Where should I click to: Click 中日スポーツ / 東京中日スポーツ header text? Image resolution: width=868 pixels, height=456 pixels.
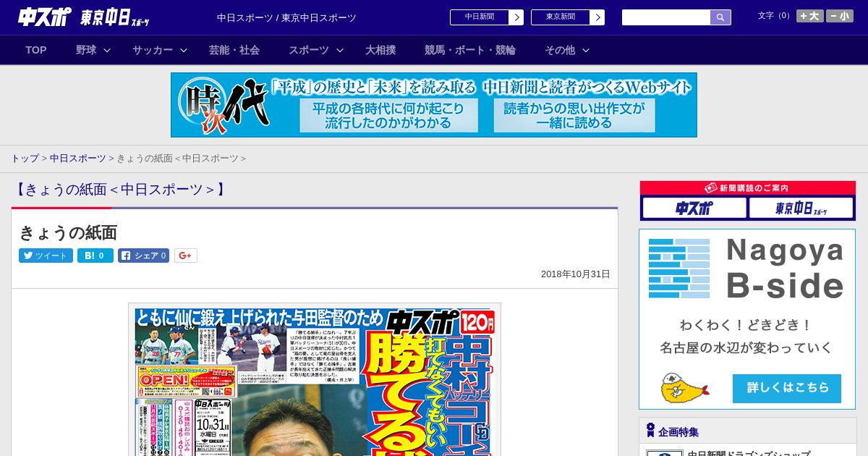[x=286, y=17]
